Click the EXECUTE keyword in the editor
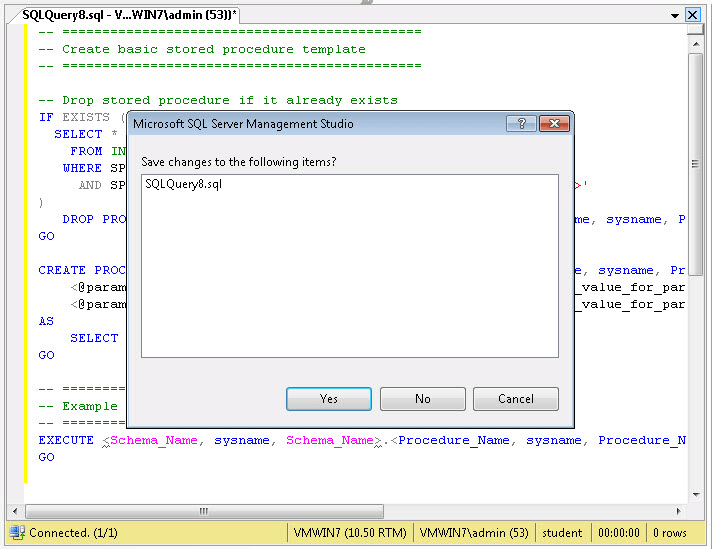Viewport: 712px width, 549px height. tap(66, 440)
